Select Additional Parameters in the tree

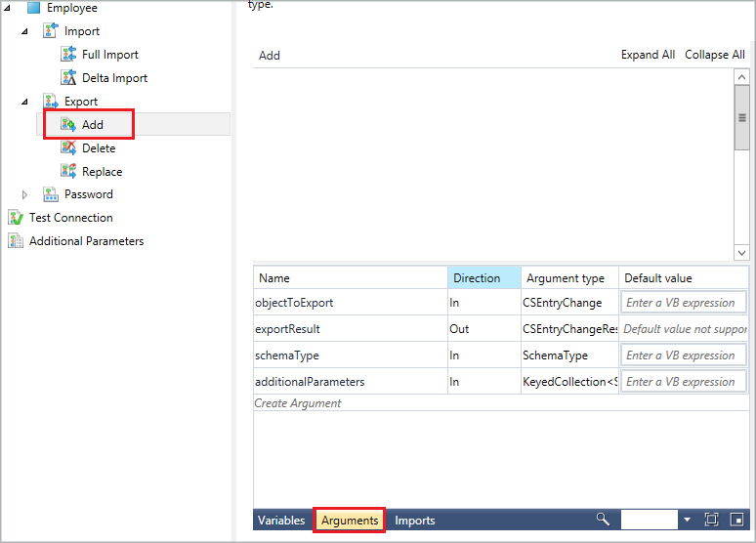[x=86, y=240]
